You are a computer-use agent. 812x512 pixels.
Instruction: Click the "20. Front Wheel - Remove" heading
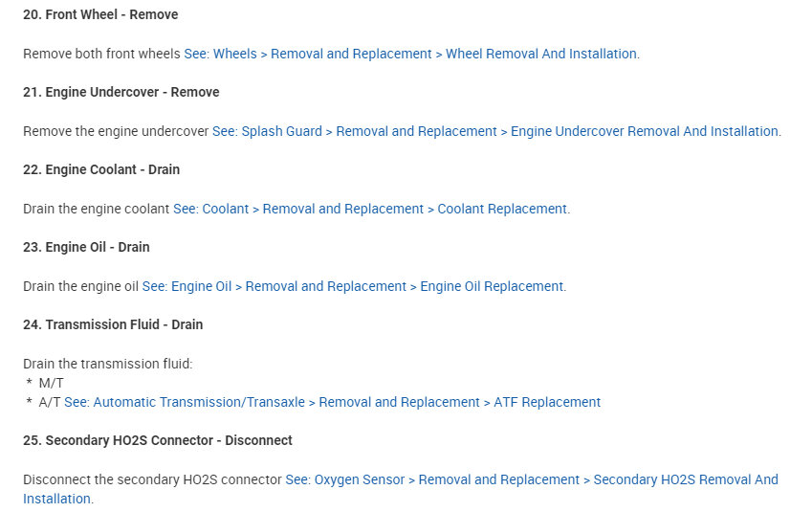coord(100,14)
